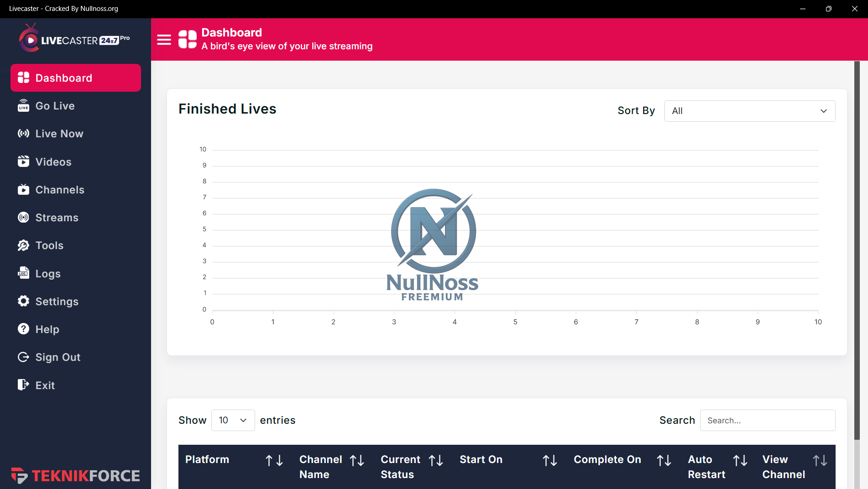Expand the Show entries count dropdown
Image resolution: width=868 pixels, height=489 pixels.
[x=233, y=420]
